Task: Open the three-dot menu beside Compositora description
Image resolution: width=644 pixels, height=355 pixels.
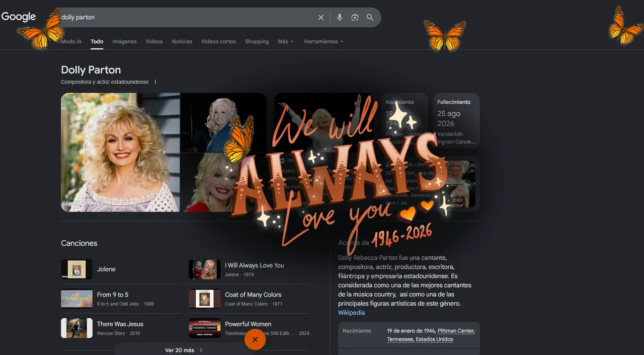Action: click(155, 82)
